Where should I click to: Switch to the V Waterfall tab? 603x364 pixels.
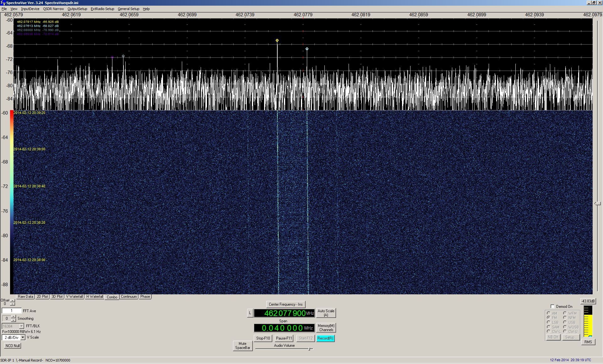74,297
